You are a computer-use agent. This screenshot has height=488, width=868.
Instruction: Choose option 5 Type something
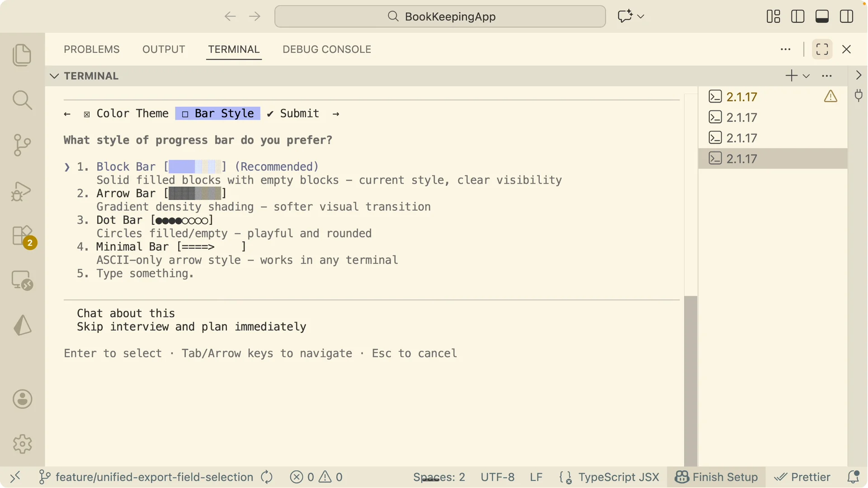tap(135, 274)
